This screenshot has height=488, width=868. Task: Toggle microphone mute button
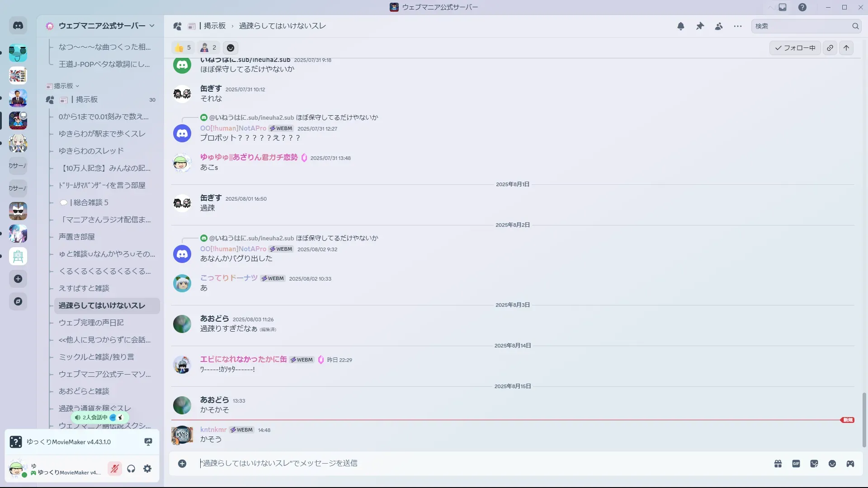(115, 469)
